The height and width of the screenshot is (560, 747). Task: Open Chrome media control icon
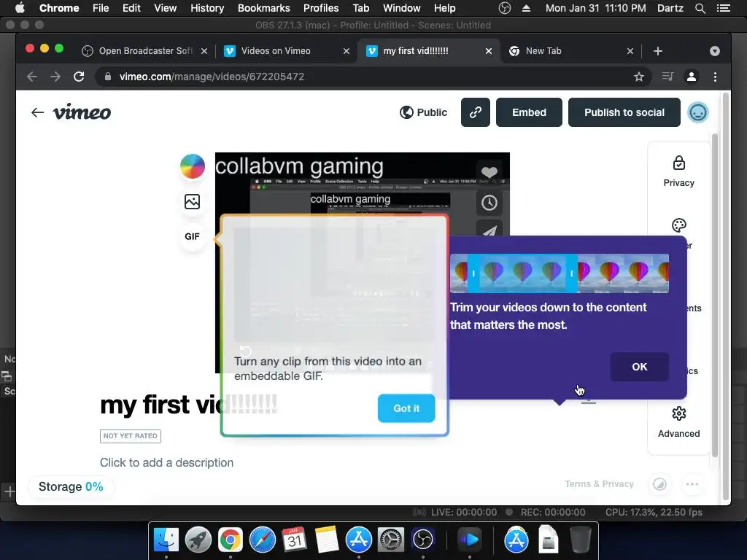pos(667,77)
